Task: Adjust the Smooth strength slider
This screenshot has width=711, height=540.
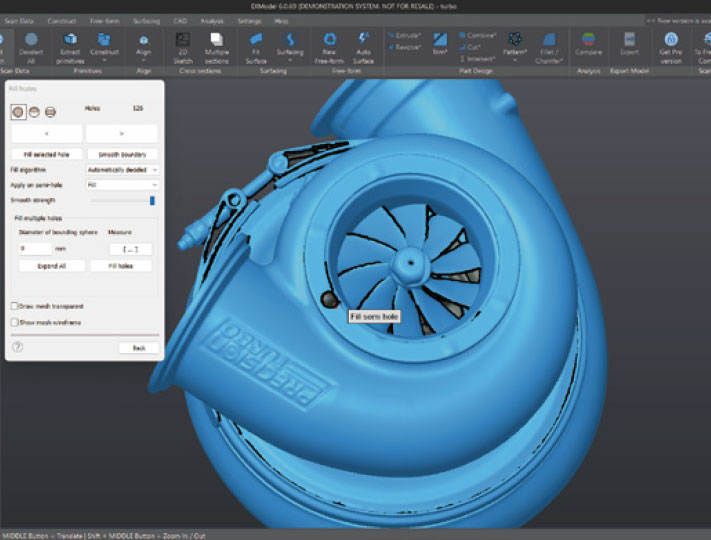Action: tap(152, 200)
